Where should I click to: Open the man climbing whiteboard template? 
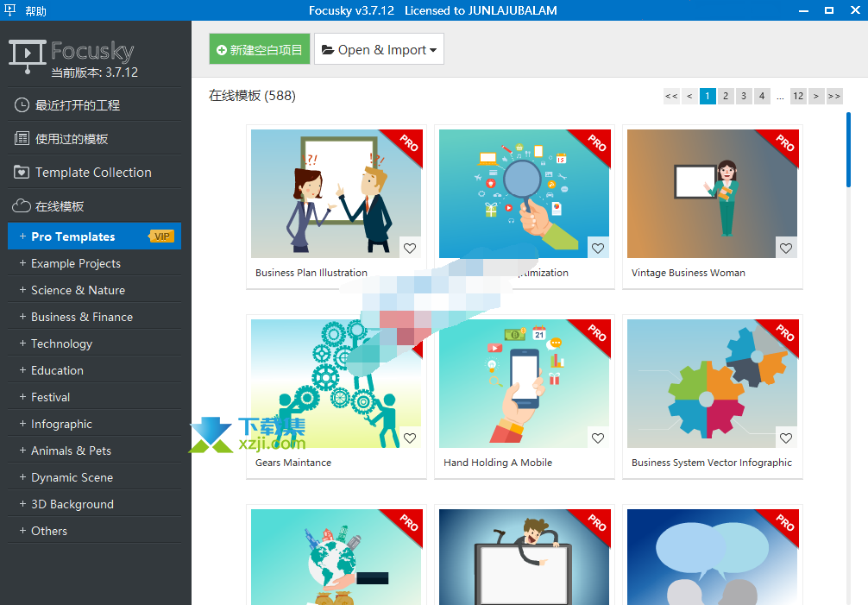[x=525, y=557]
